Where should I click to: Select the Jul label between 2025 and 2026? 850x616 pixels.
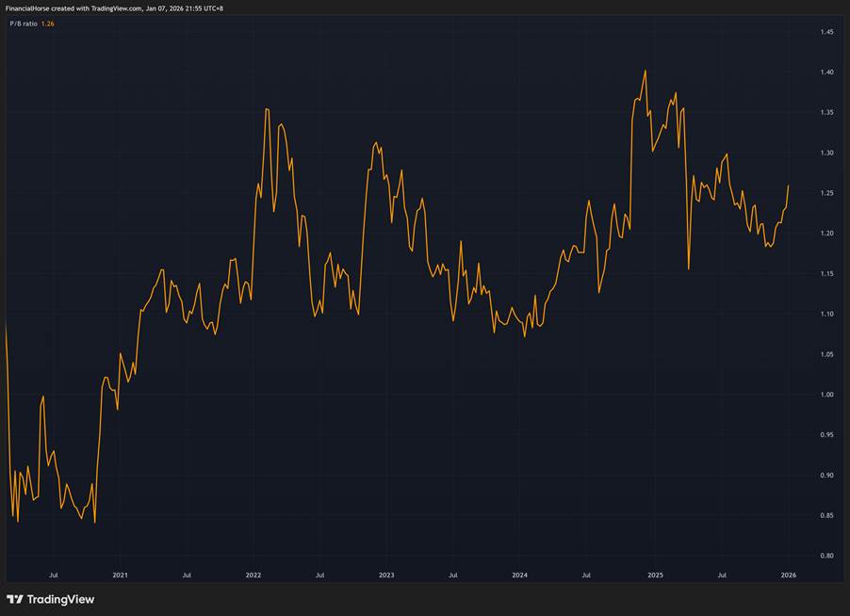tap(722, 574)
